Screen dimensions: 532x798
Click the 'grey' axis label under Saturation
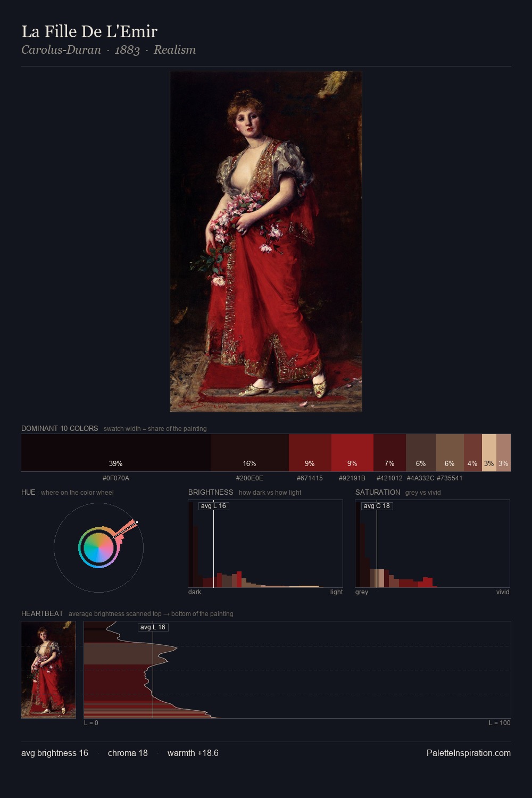point(362,592)
